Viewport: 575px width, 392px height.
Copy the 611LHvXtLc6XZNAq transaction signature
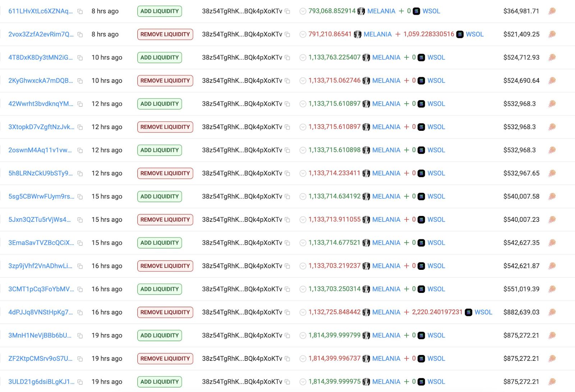tap(80, 11)
